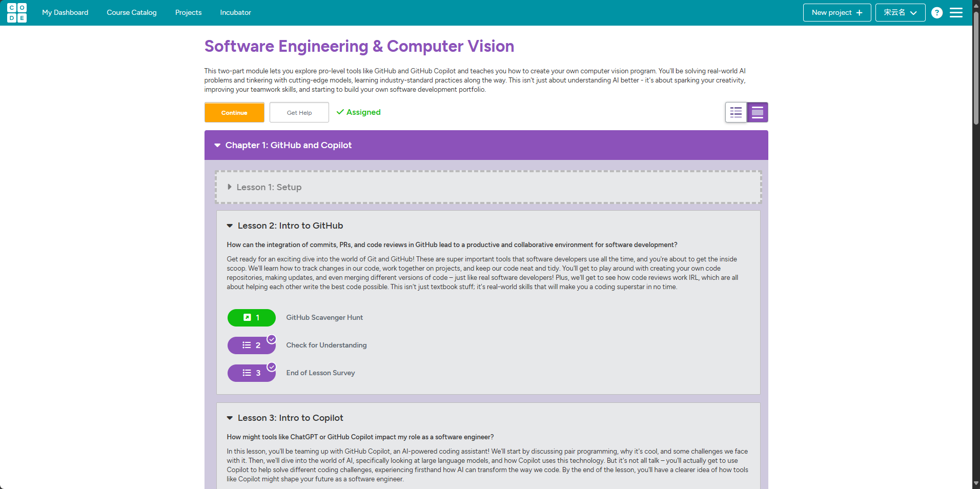Switch to detailed view icon
Viewport: 980px width, 489px height.
click(758, 112)
